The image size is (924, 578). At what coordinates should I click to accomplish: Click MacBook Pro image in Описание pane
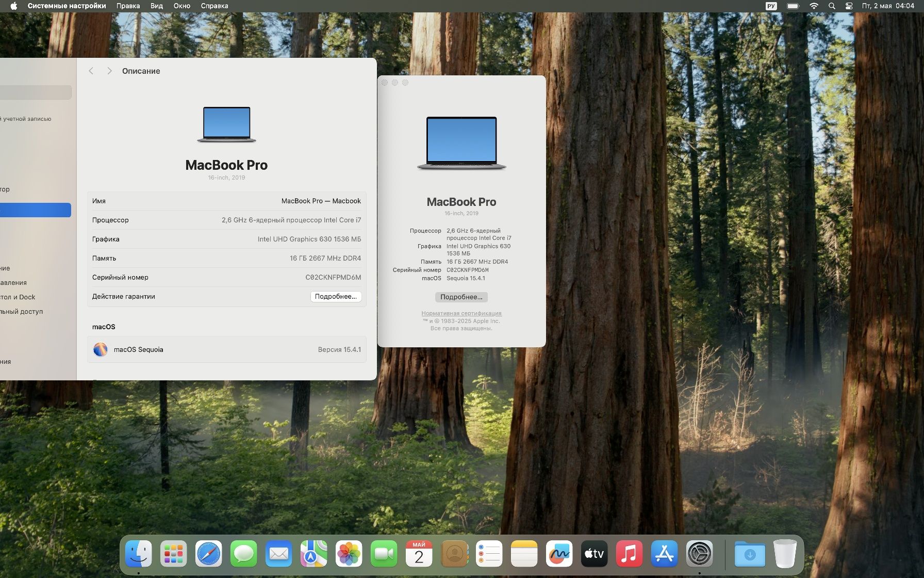point(227,124)
